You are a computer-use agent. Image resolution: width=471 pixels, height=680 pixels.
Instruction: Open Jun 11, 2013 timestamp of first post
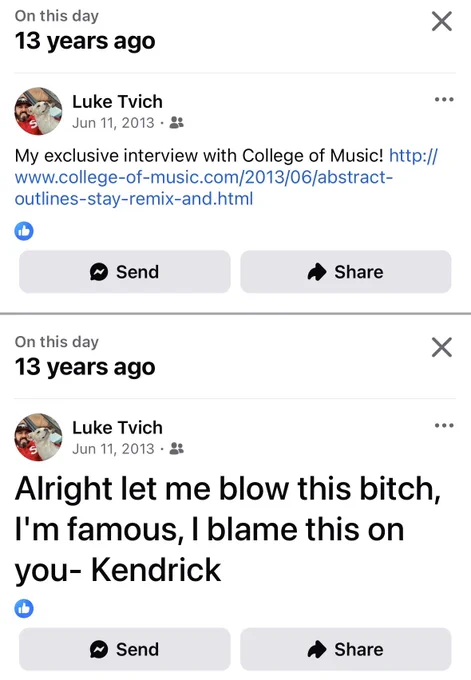coord(113,123)
